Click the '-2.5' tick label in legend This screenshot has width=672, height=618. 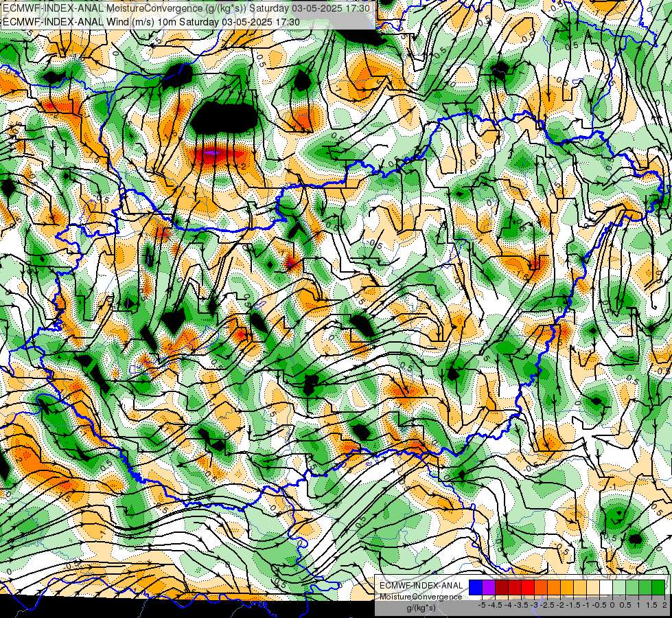click(x=547, y=605)
